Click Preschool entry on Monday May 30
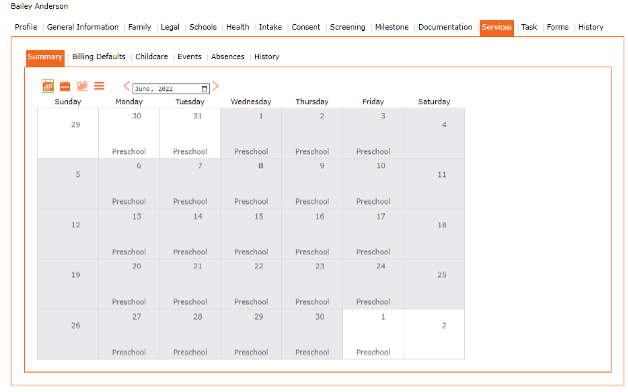 (x=129, y=151)
